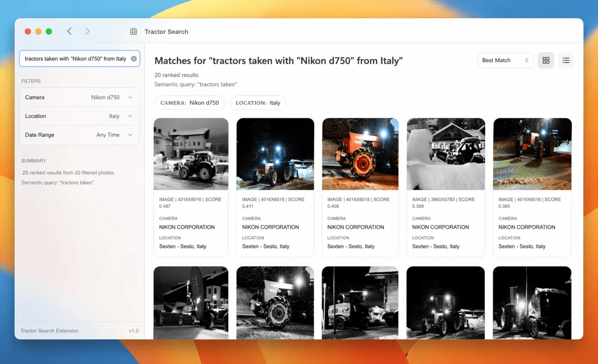Click inside the tractor search input field
598x364 pixels.
(x=75, y=59)
